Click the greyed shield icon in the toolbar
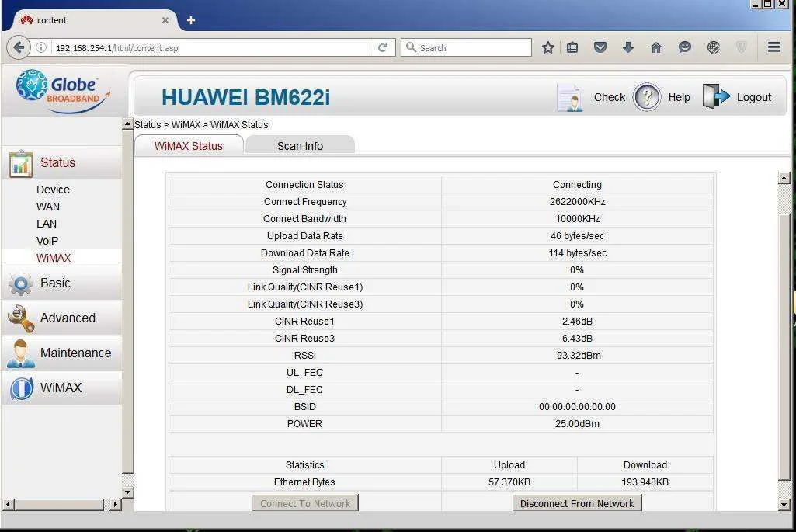The width and height of the screenshot is (796, 532). 741,47
